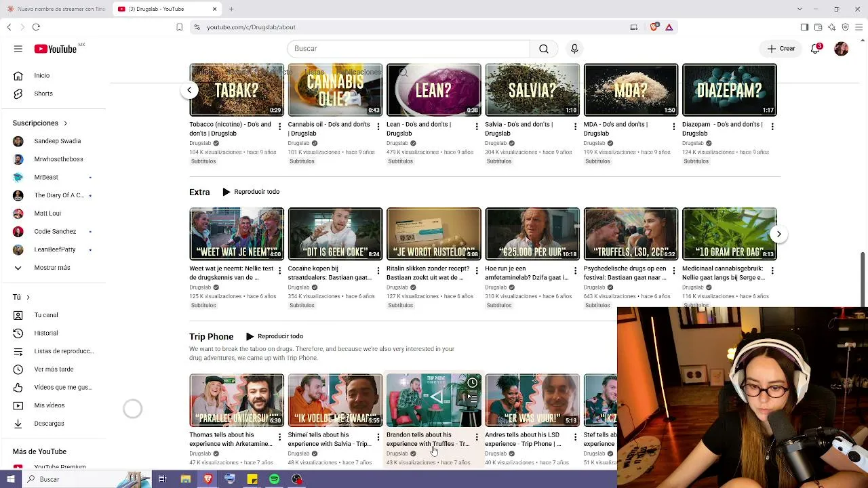Play all videos in Extra section

click(251, 192)
